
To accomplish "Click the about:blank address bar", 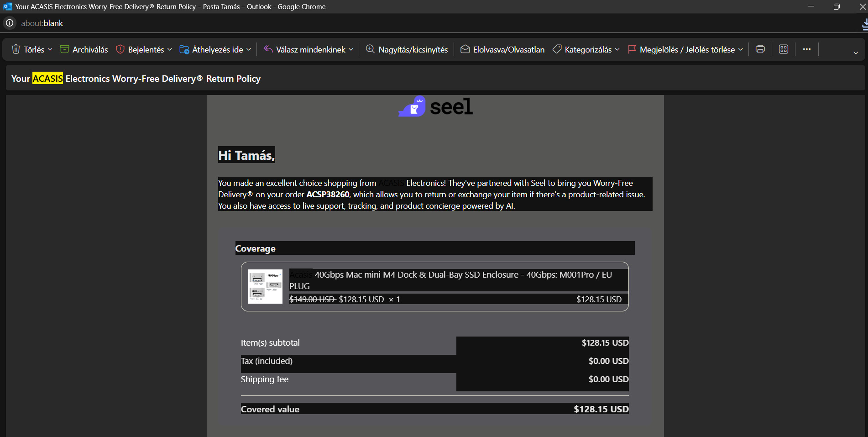I will click(x=42, y=23).
